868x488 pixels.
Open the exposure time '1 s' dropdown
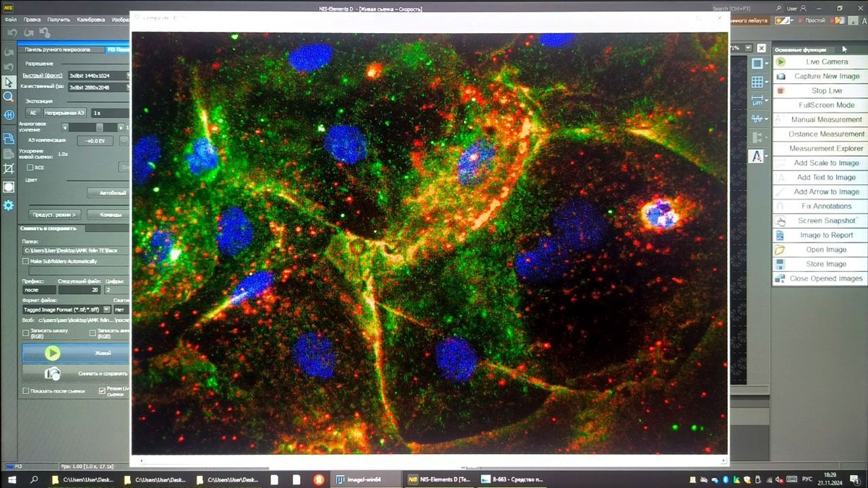pos(110,113)
